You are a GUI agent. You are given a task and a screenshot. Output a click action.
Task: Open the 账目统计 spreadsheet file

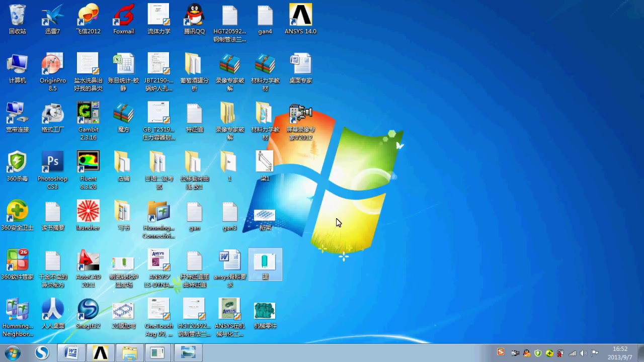[123, 72]
